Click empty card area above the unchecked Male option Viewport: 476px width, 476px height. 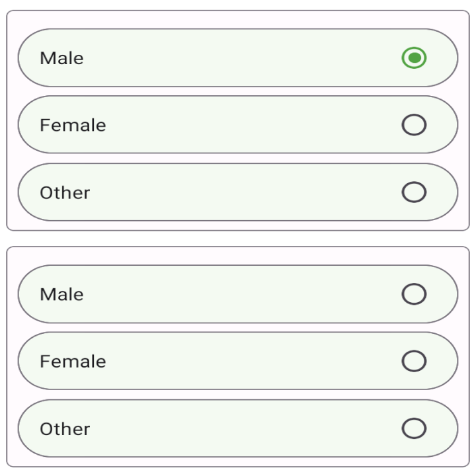(238, 256)
